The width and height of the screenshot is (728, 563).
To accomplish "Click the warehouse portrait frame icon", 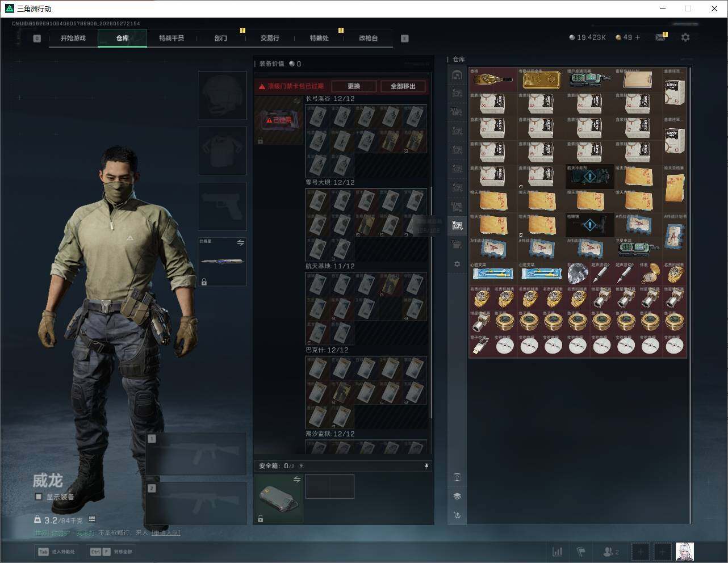I will click(x=457, y=477).
